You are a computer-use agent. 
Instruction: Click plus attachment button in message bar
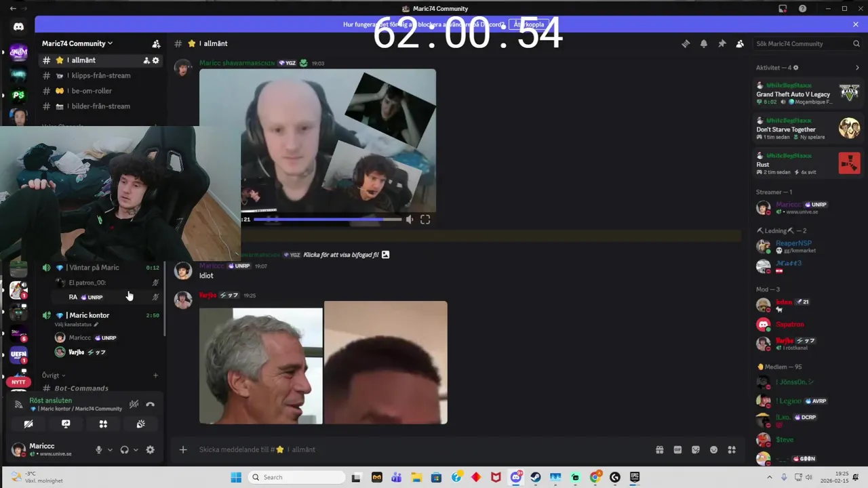click(x=183, y=449)
